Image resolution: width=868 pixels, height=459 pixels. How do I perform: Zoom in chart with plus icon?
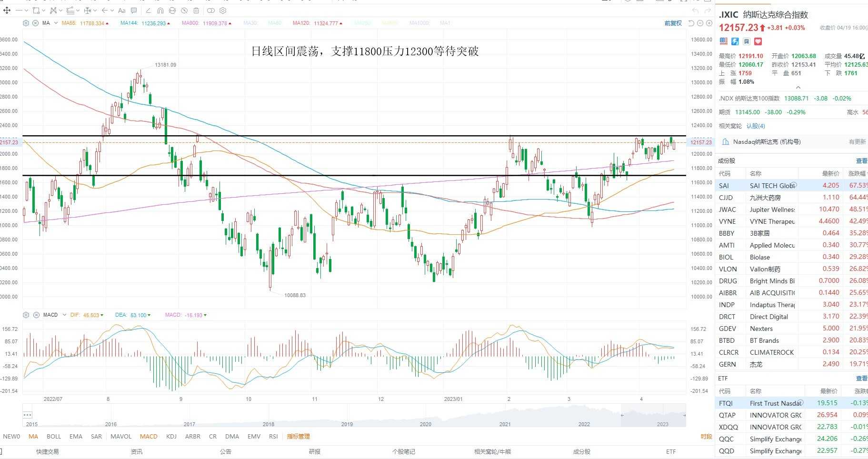tap(709, 23)
